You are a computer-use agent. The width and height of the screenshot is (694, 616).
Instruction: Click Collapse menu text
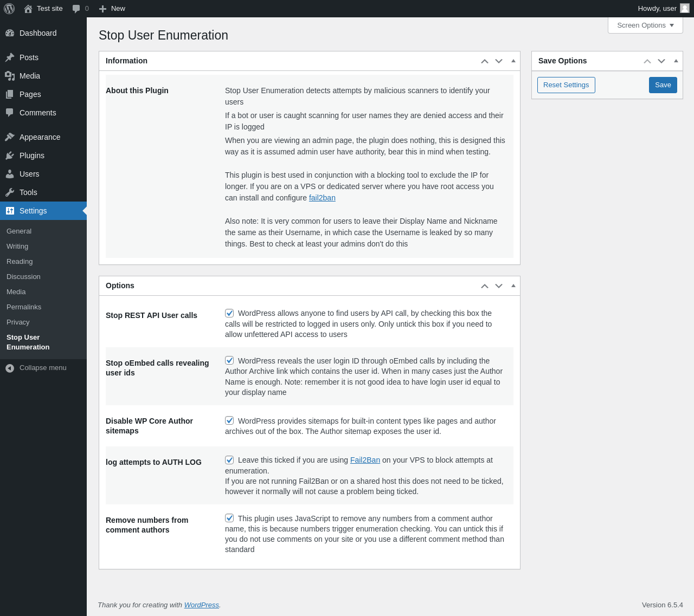[43, 368]
